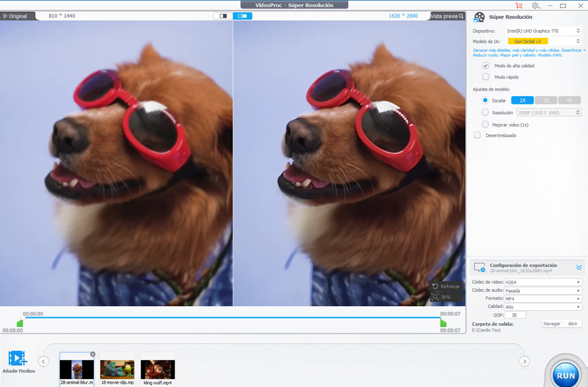Image resolution: width=588 pixels, height=387 pixels.
Task: Click the green trim start marker
Action: [x=20, y=323]
